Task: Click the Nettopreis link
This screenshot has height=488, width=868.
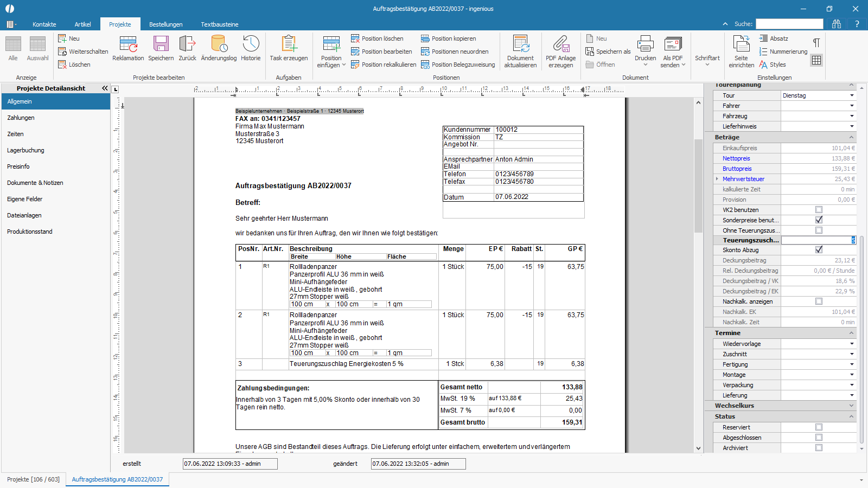Action: coord(736,158)
